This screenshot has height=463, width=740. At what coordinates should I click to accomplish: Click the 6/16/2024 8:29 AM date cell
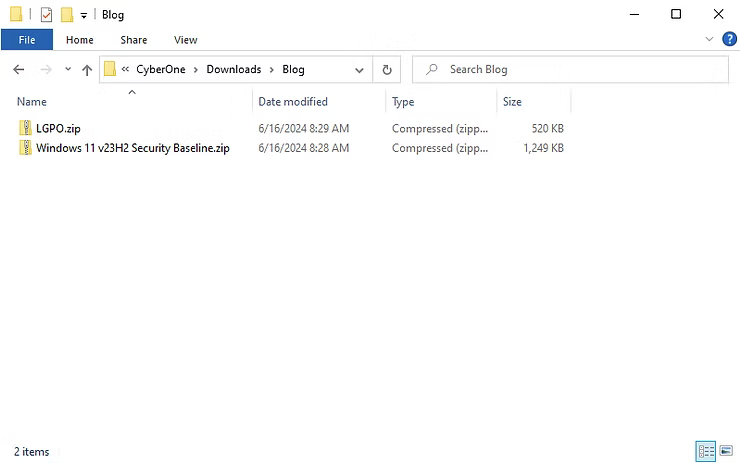(303, 128)
